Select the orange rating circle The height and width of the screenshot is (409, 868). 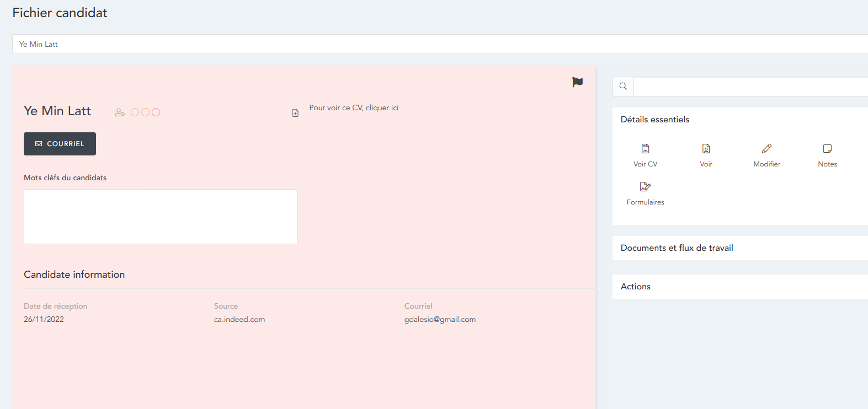145,112
